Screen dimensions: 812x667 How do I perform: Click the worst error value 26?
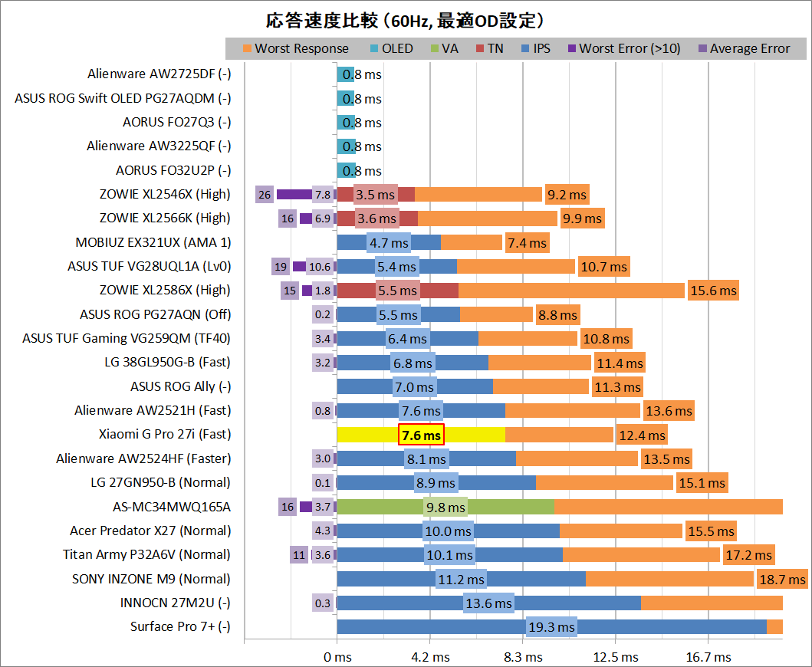pyautogui.click(x=265, y=195)
